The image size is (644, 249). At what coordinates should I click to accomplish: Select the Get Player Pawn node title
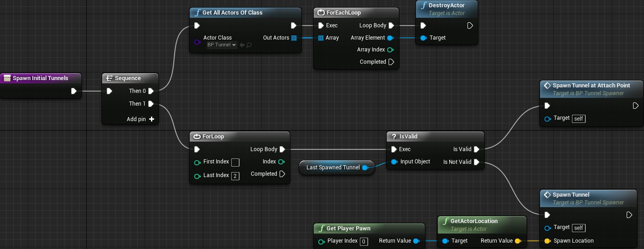click(348, 229)
